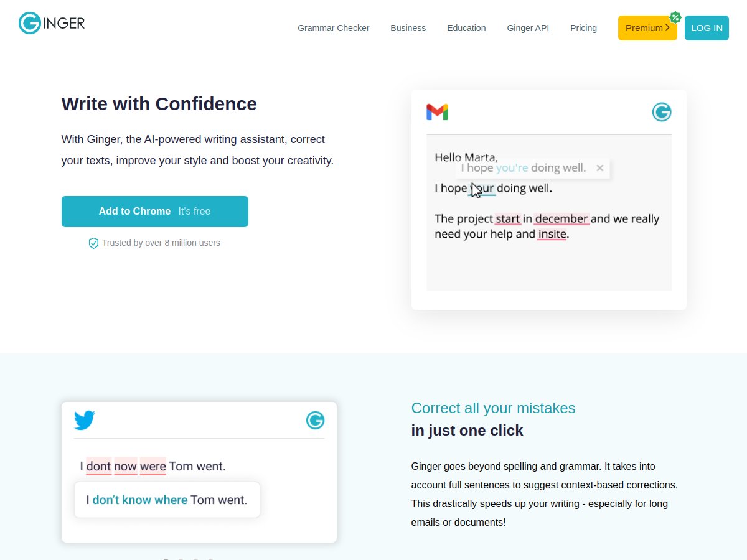This screenshot has width=747, height=560.
Task: Click the "in just one click" subheading
Action: [x=467, y=431]
